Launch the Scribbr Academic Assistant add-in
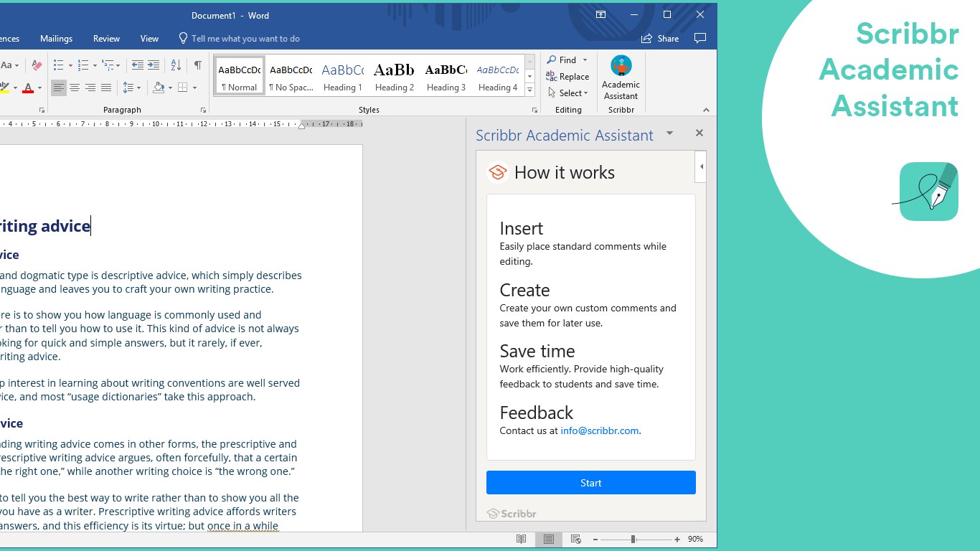This screenshot has height=551, width=980. point(621,78)
